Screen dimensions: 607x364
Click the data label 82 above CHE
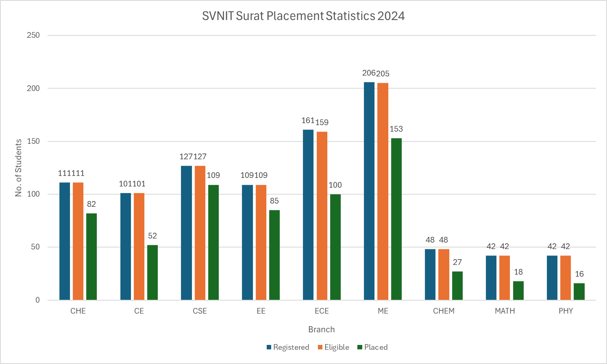[x=91, y=204]
